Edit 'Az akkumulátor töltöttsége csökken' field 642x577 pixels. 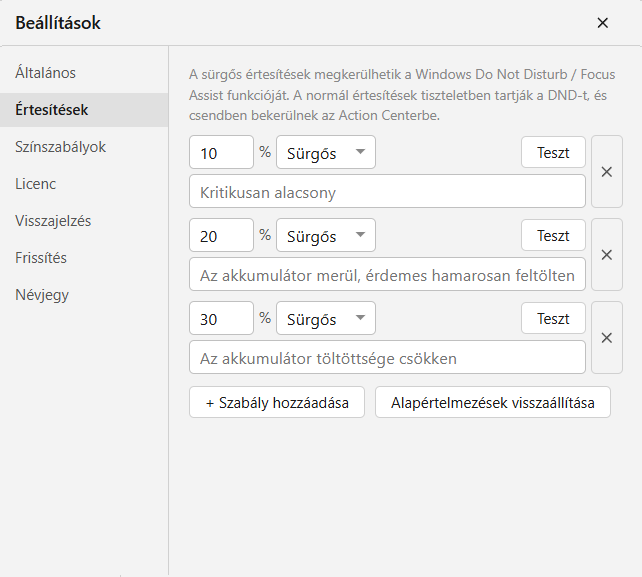click(x=387, y=357)
